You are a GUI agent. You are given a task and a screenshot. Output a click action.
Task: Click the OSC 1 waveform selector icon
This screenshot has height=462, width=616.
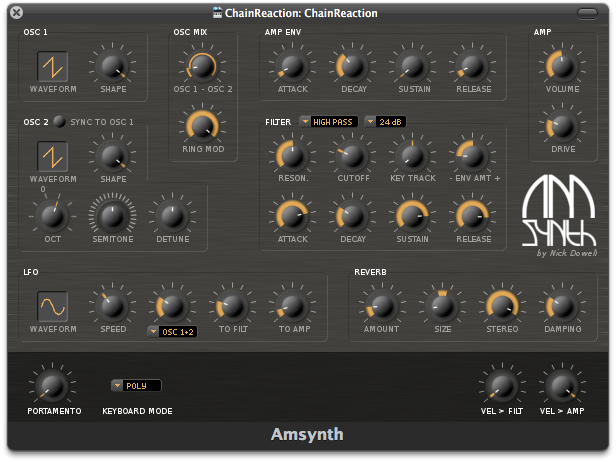coord(53,67)
